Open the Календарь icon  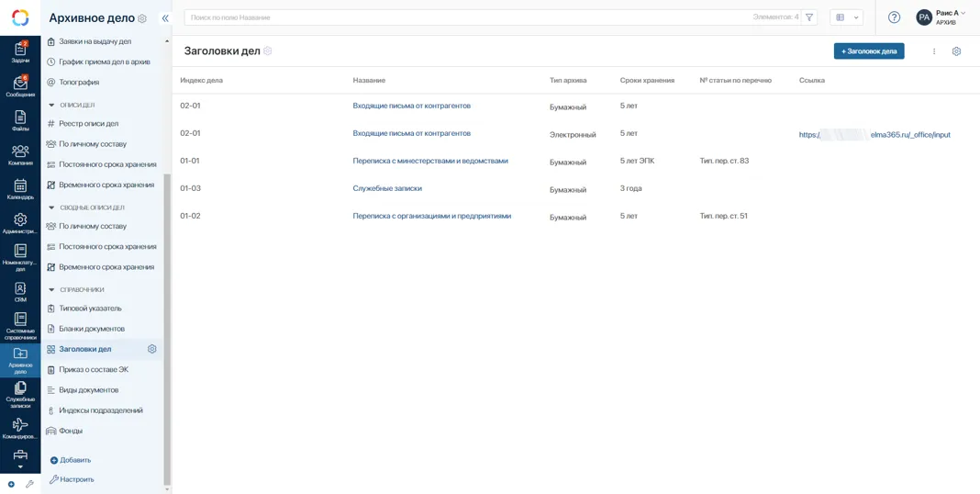tap(20, 188)
